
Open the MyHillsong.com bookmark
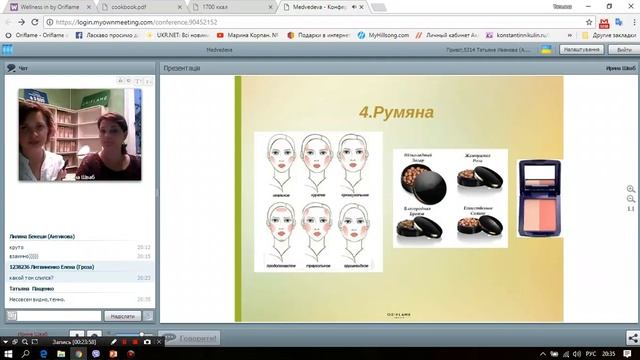[x=383, y=36]
